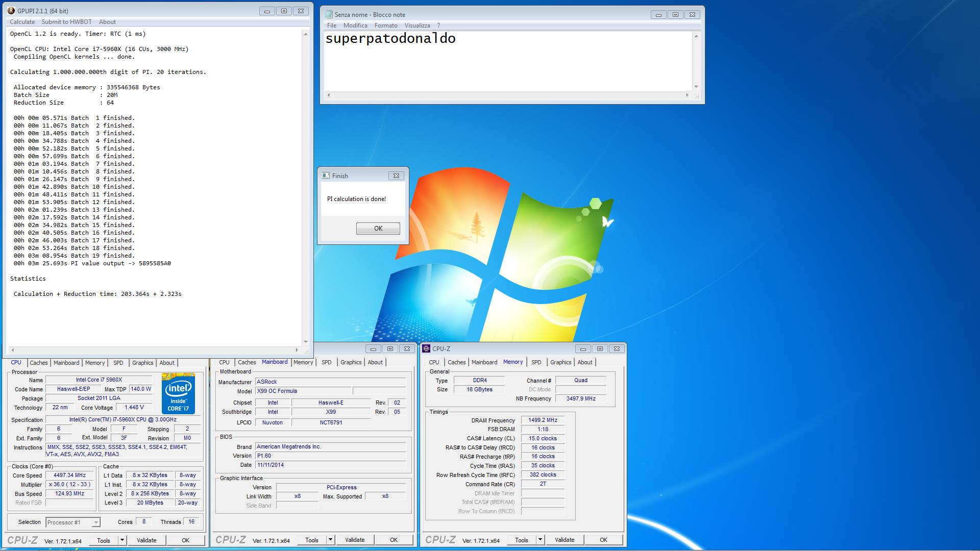Select About tab in Memory CPU-Z window
This screenshot has height=551, width=980.
pos(585,362)
